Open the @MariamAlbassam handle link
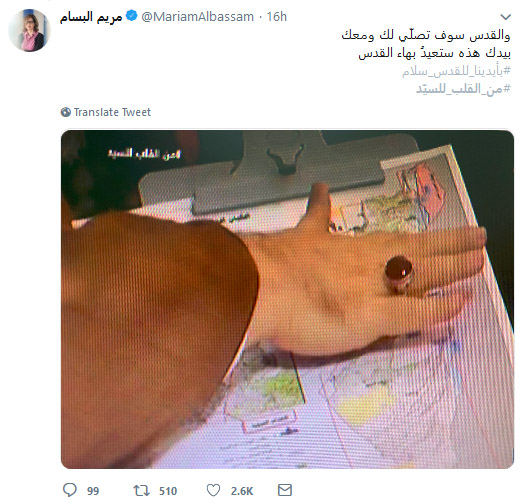The width and height of the screenshot is (523, 503). pos(197,17)
